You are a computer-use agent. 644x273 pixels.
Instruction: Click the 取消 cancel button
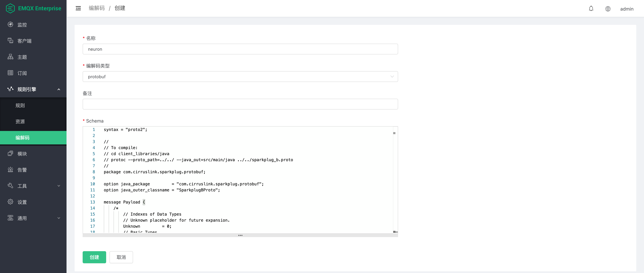[121, 257]
